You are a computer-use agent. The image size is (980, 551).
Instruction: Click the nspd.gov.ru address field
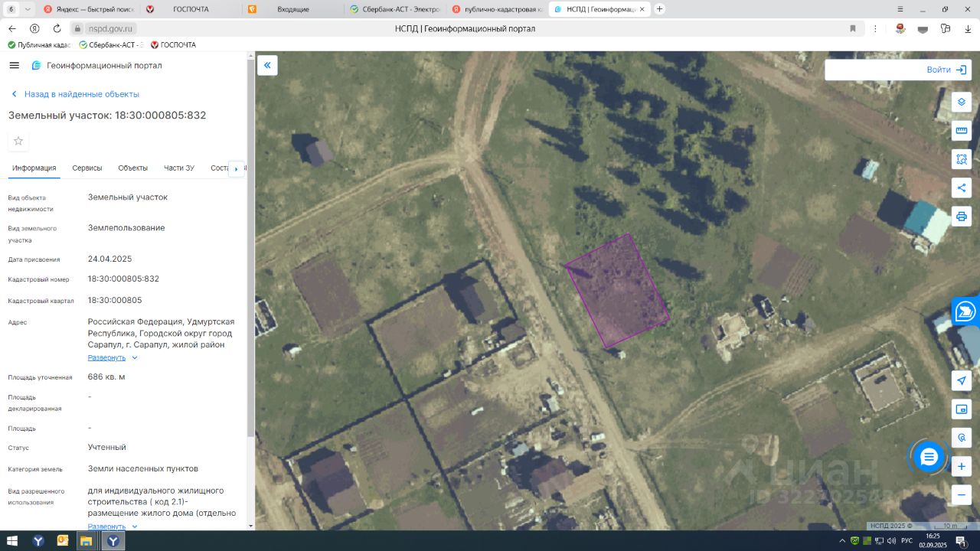[x=111, y=28]
